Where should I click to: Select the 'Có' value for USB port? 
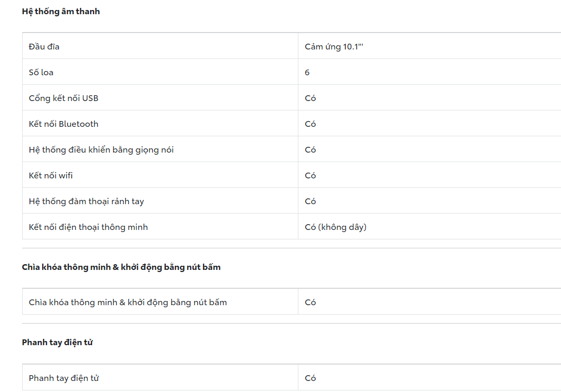pyautogui.click(x=310, y=98)
